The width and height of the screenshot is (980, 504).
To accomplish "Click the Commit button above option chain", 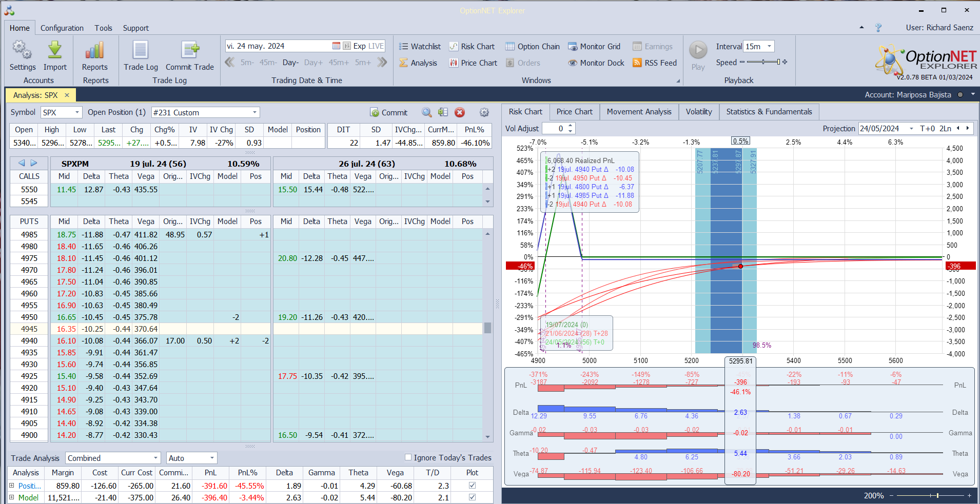I will point(388,112).
